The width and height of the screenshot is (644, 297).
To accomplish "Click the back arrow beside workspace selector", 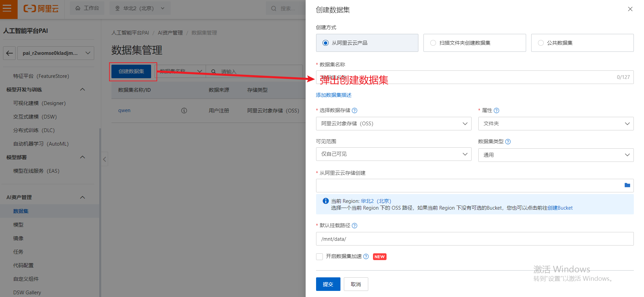I will click(x=9, y=53).
